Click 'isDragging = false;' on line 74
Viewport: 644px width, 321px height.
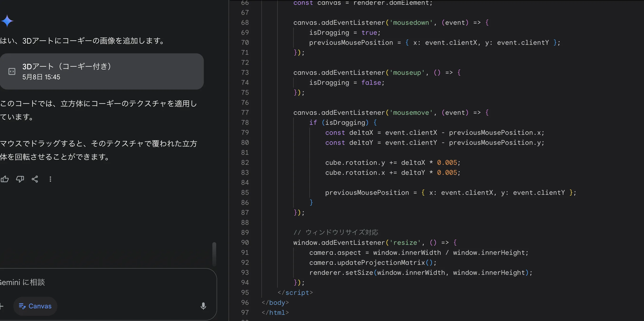347,83
